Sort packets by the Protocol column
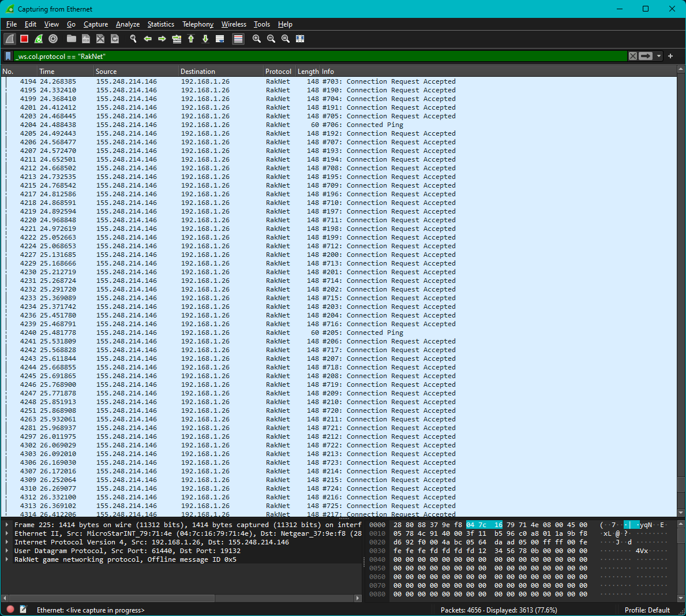The width and height of the screenshot is (686, 616). coord(278,71)
